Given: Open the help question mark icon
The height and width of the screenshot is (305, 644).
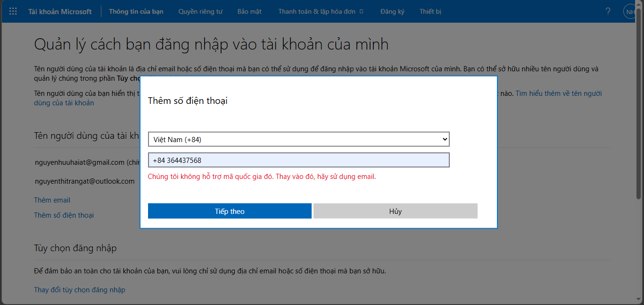Looking at the screenshot, I should pyautogui.click(x=608, y=11).
